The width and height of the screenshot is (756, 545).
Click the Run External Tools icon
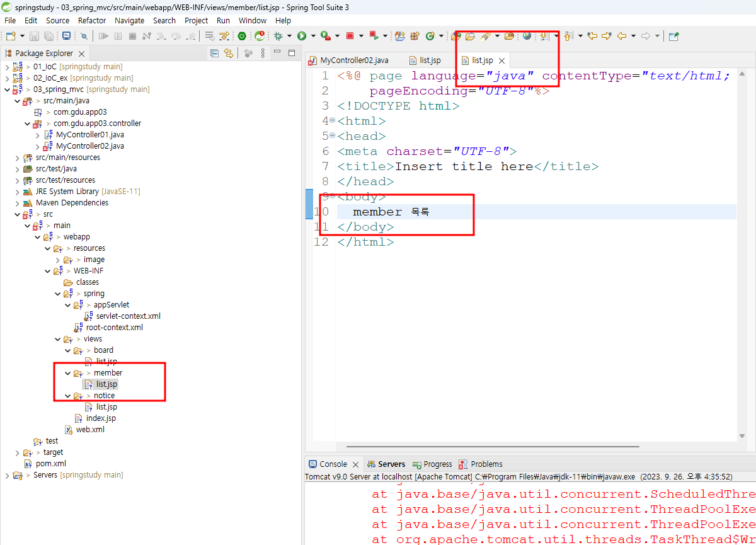pyautogui.click(x=326, y=36)
